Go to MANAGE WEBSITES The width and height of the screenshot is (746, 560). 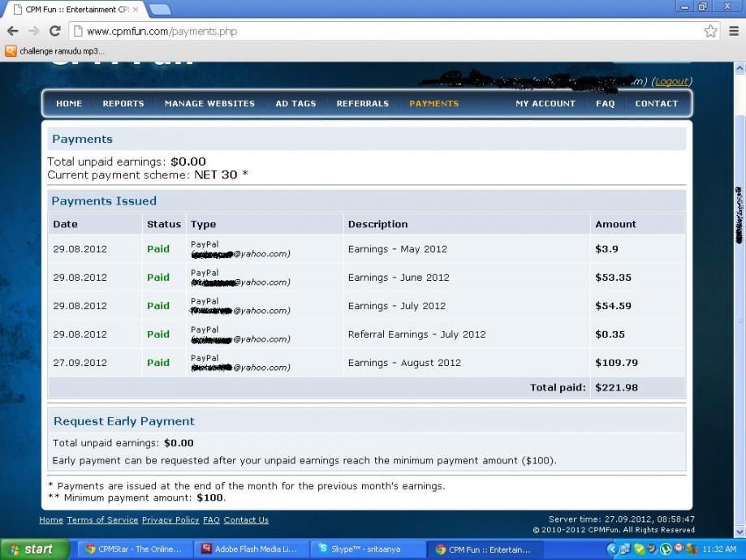coord(209,103)
